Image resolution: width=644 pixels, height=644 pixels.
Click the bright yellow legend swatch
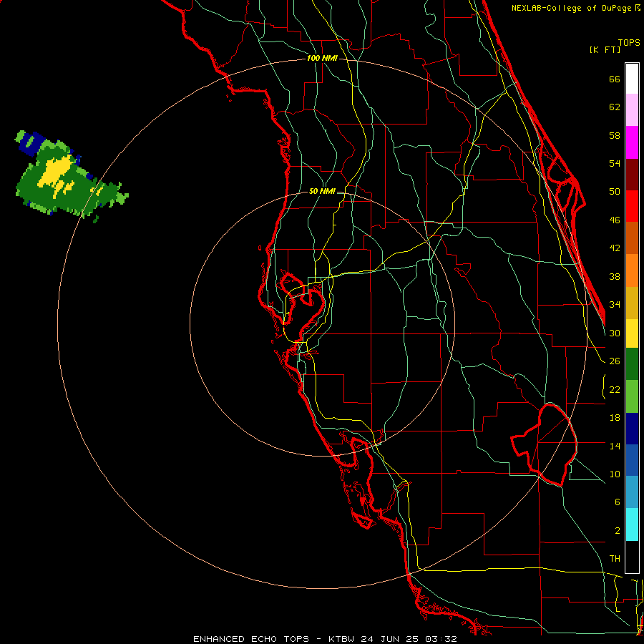(632, 333)
